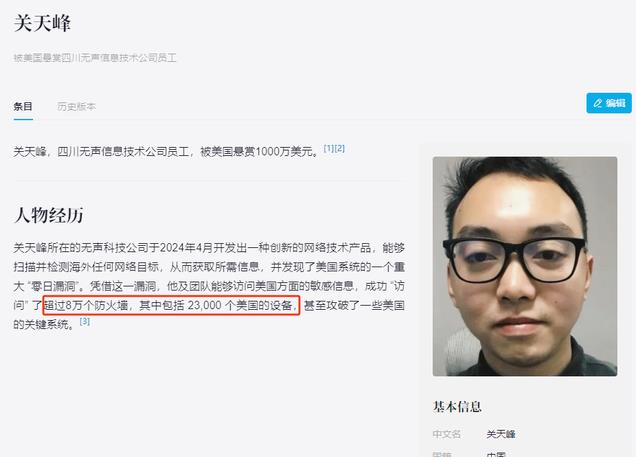Screen dimensions: 636x457
Task: Click the page title 关天峰 at top
Action: coord(42,23)
